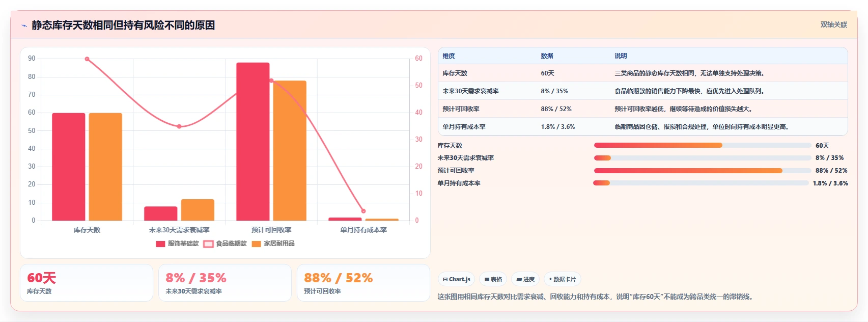The image size is (868, 322).
Task: Click the 进度 tag pill
Action: [525, 279]
